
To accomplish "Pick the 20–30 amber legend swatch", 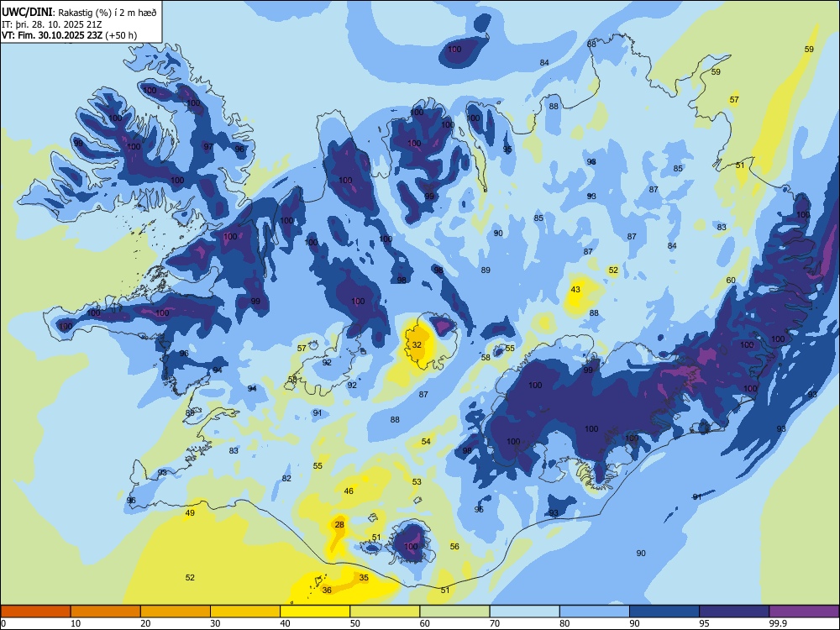I will pos(176,612).
